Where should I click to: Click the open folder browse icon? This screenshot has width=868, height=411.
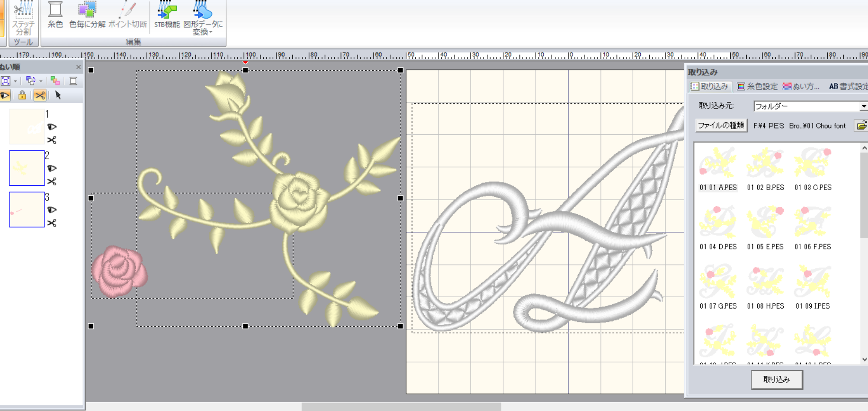coord(861,125)
